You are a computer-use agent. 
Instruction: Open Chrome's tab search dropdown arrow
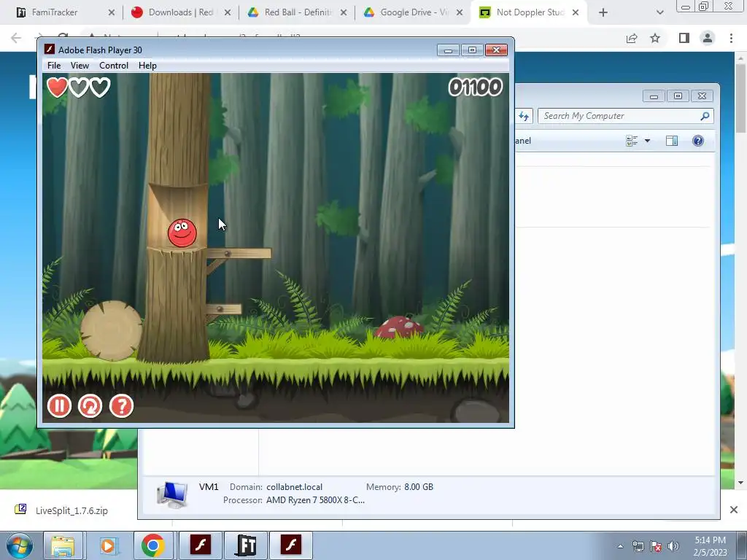[659, 13]
